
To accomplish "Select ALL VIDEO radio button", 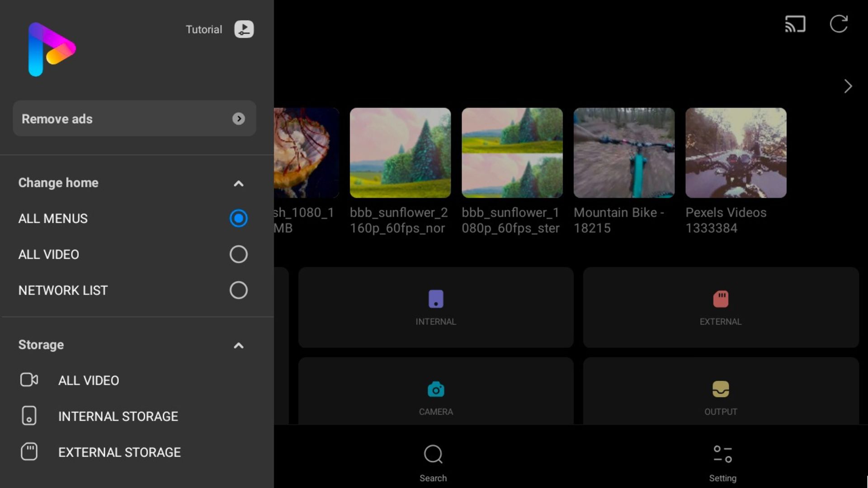I will click(x=238, y=254).
